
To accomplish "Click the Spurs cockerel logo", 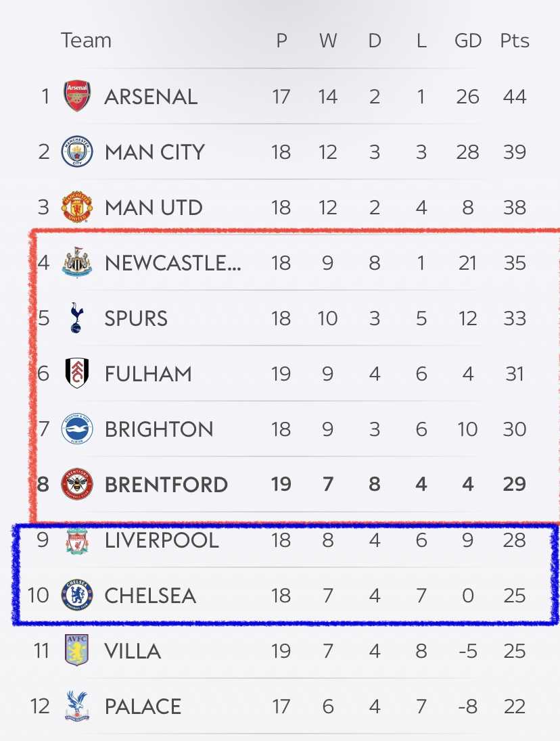I will pos(76,318).
